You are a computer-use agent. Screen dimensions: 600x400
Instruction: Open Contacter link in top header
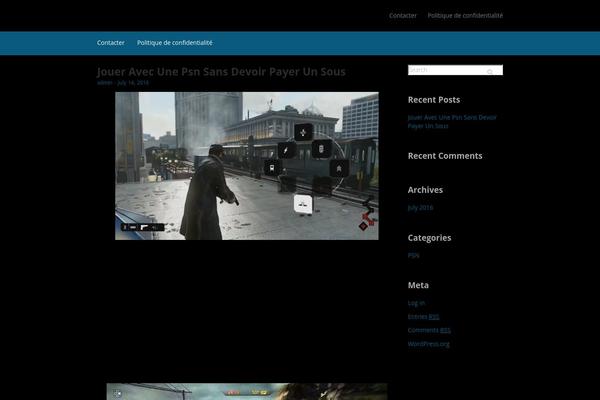point(403,16)
